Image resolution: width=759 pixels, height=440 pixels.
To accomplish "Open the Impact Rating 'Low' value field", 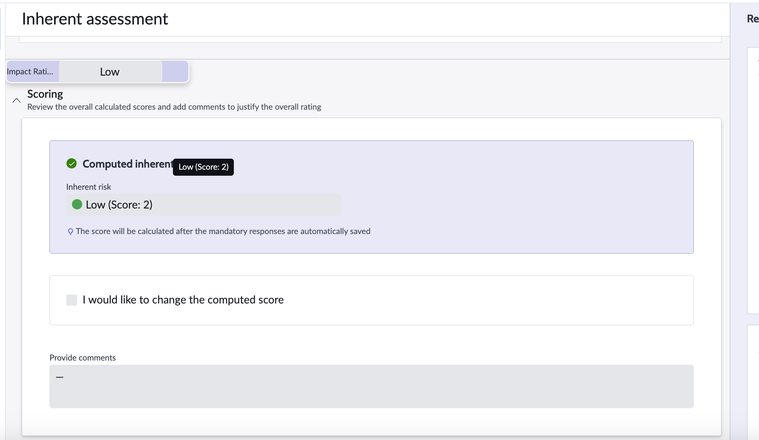I will [110, 72].
